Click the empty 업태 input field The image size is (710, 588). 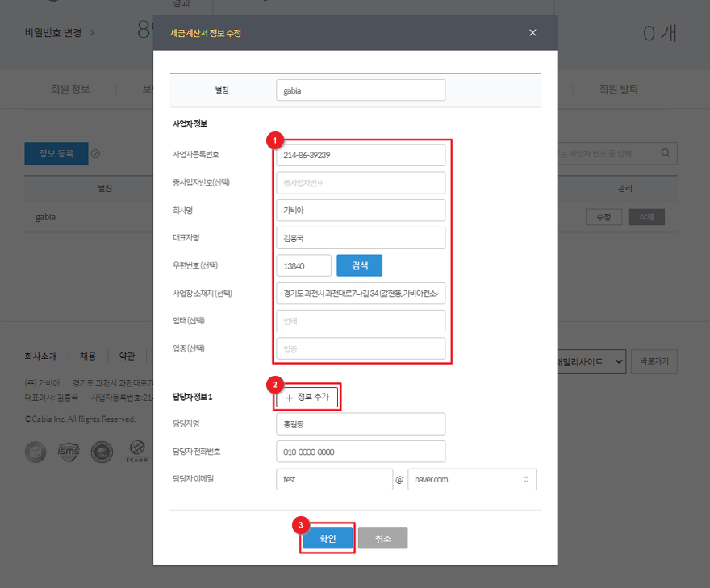click(361, 321)
